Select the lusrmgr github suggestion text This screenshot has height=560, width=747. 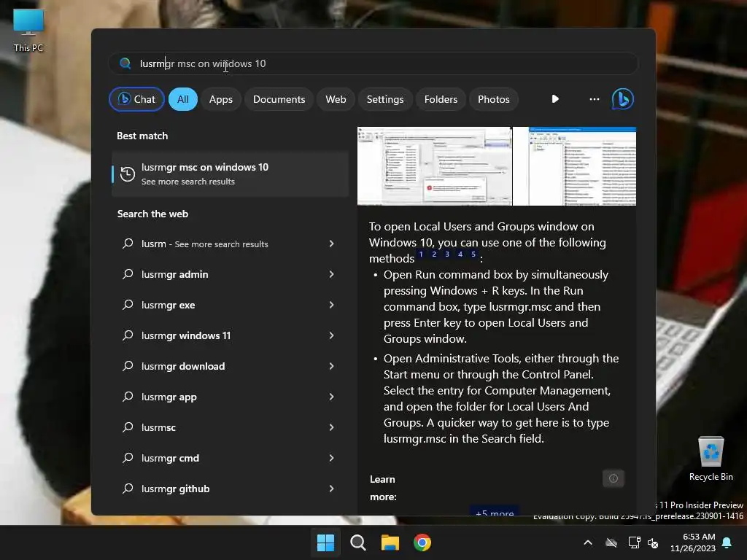click(175, 489)
